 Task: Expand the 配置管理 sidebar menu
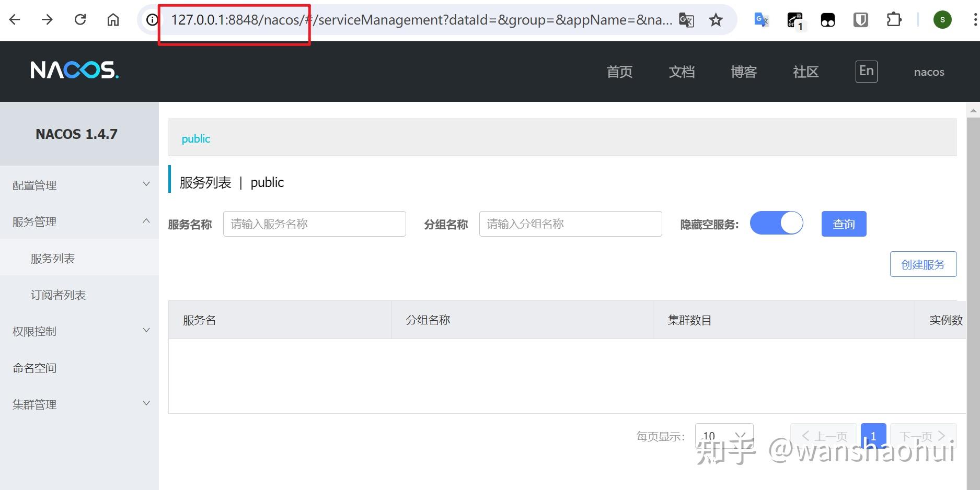click(79, 185)
